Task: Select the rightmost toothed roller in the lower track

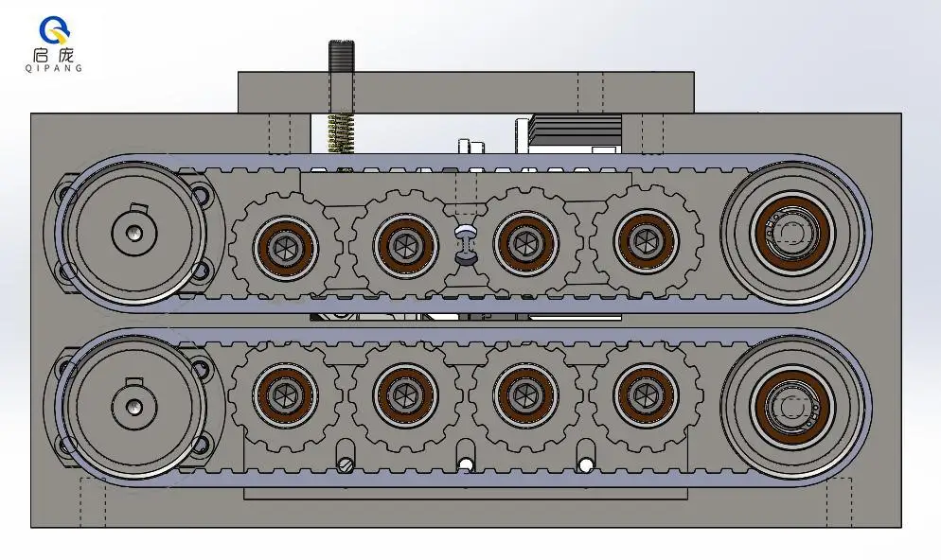Action: 646,395
